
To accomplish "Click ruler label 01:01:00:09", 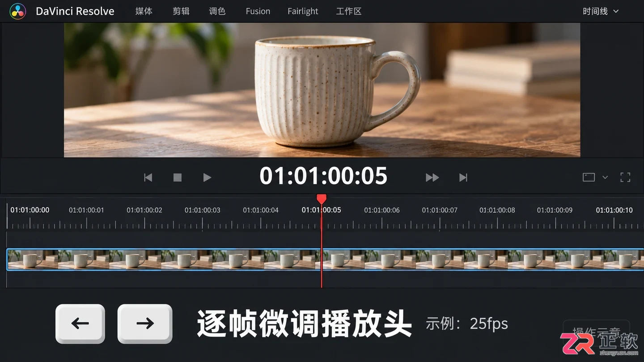I will [x=555, y=210].
